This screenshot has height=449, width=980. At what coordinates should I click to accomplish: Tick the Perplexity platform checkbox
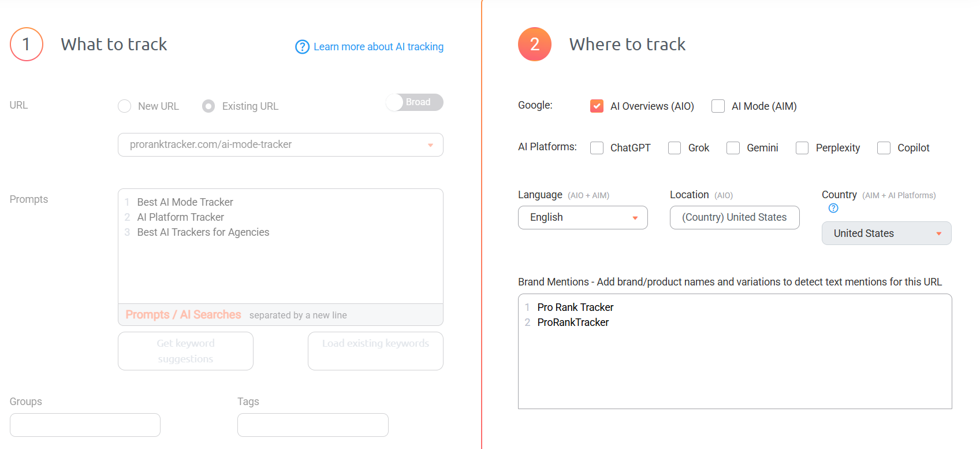(x=802, y=148)
